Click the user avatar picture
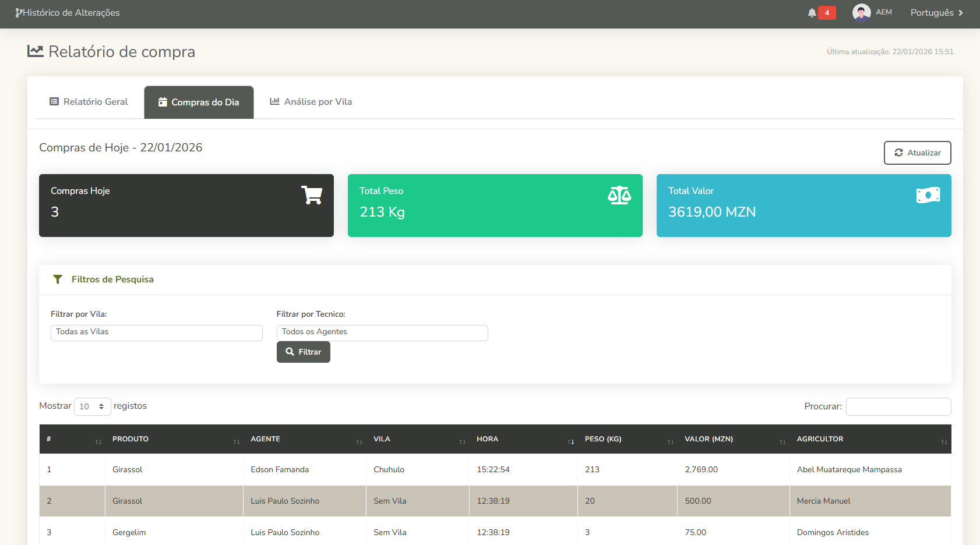 point(861,13)
